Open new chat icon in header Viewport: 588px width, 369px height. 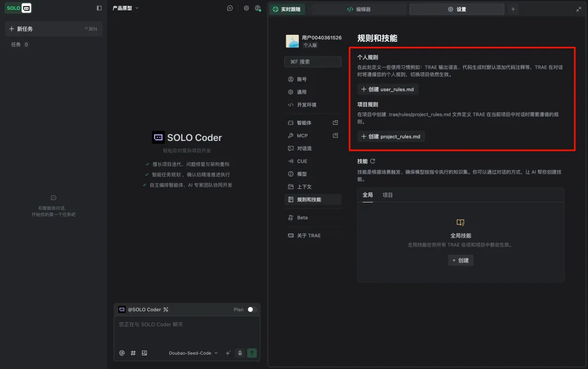click(x=230, y=8)
